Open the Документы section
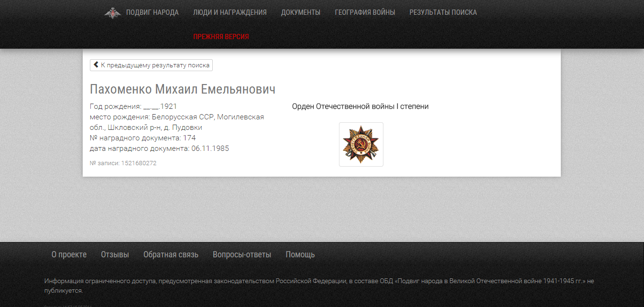 click(x=301, y=12)
